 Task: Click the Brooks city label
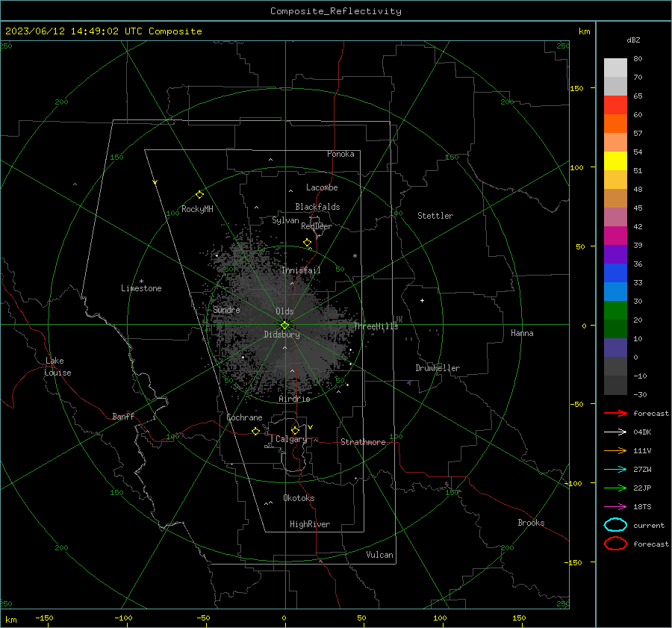531,523
